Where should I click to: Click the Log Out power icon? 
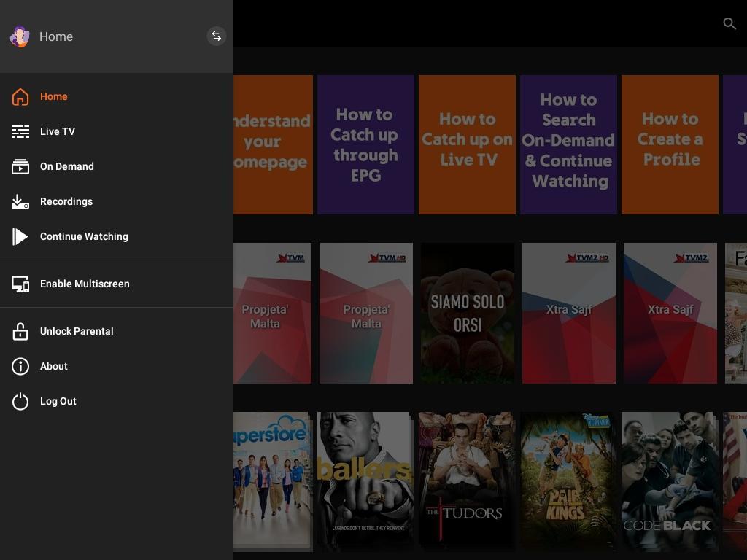pos(20,402)
